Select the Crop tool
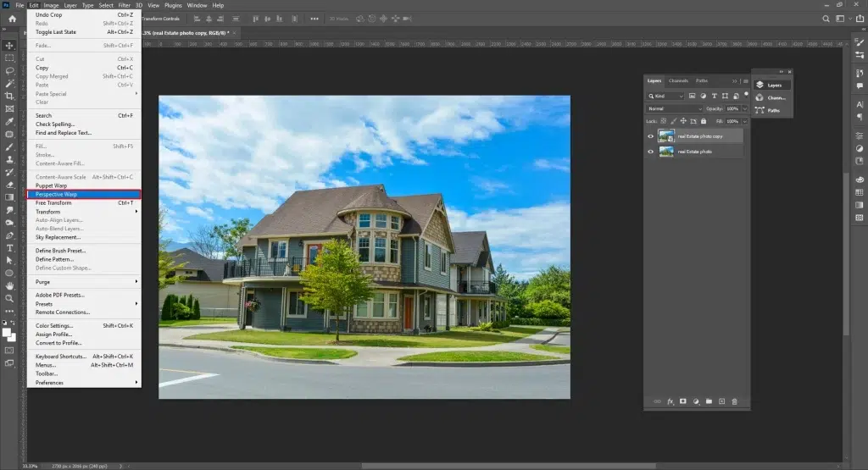868x470 pixels. [x=9, y=97]
